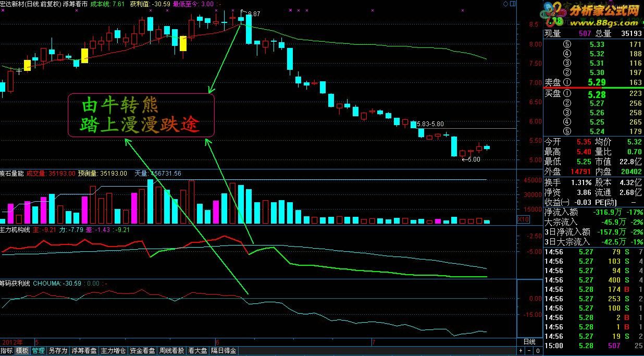Click the 成交量: 35193.00 value

point(51,174)
